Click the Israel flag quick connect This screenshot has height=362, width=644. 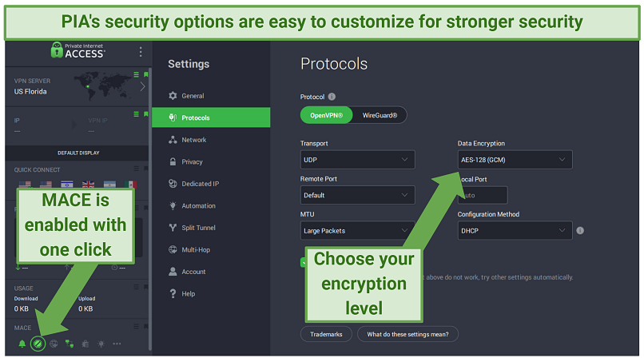click(67, 185)
